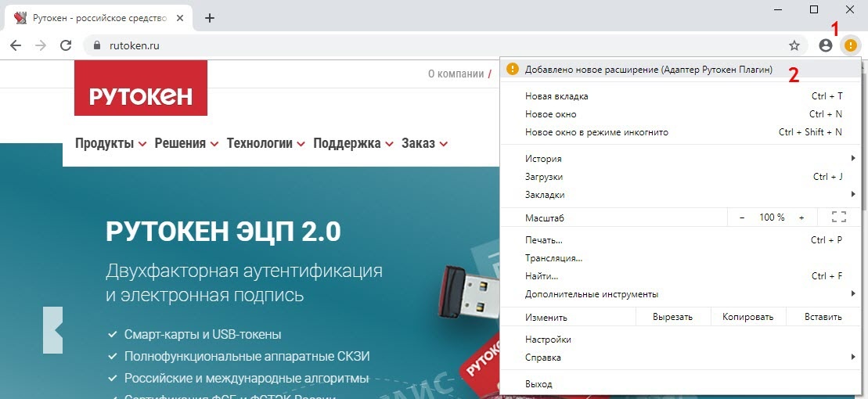This screenshot has height=399, width=868.
Task: Expand the Поддержка site menu
Action: pyautogui.click(x=353, y=143)
